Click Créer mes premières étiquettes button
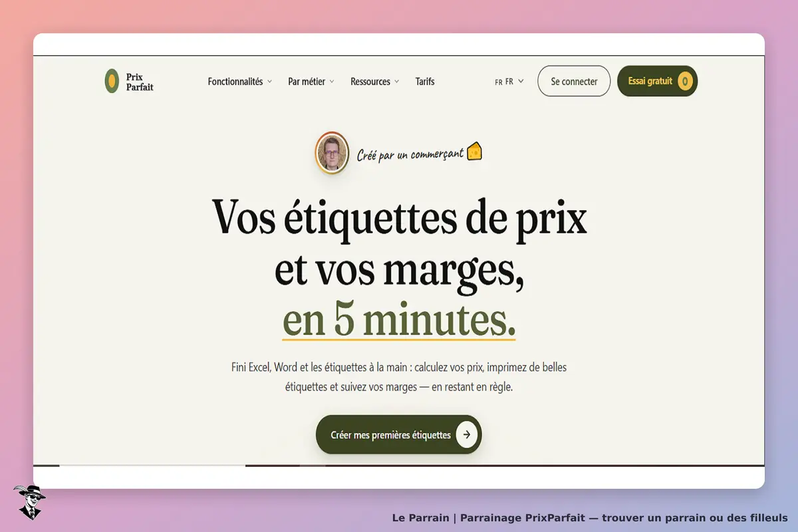 click(398, 435)
